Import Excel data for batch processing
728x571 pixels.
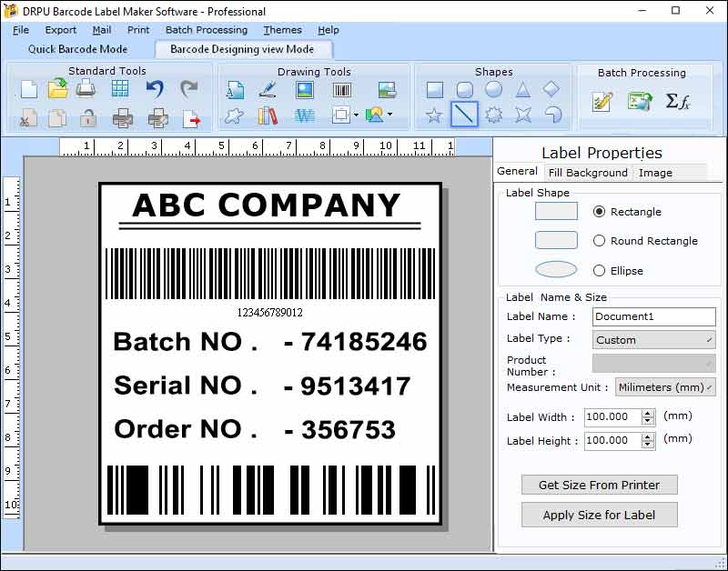coord(640,101)
